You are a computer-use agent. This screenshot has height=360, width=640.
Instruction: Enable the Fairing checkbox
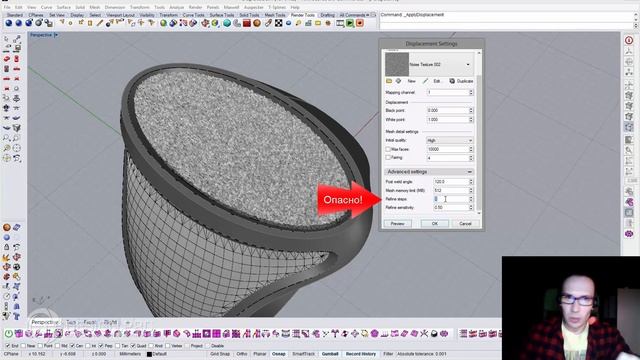click(x=388, y=158)
